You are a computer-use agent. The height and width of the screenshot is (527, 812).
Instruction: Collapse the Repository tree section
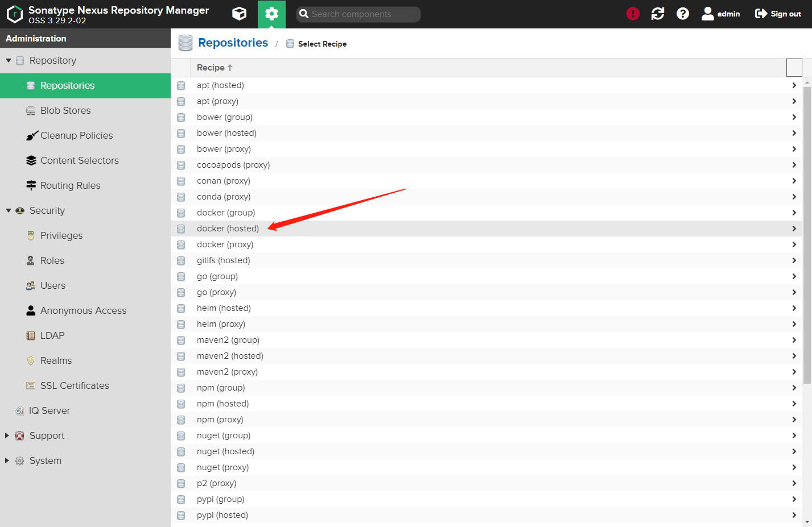coord(9,60)
